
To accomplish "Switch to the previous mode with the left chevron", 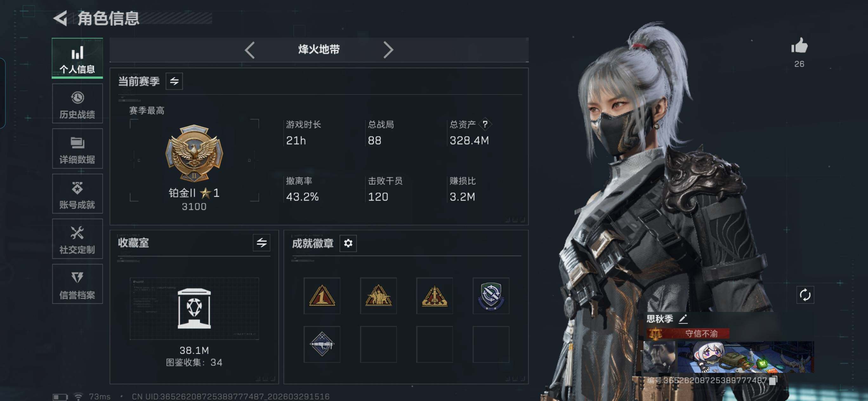I will (x=250, y=50).
